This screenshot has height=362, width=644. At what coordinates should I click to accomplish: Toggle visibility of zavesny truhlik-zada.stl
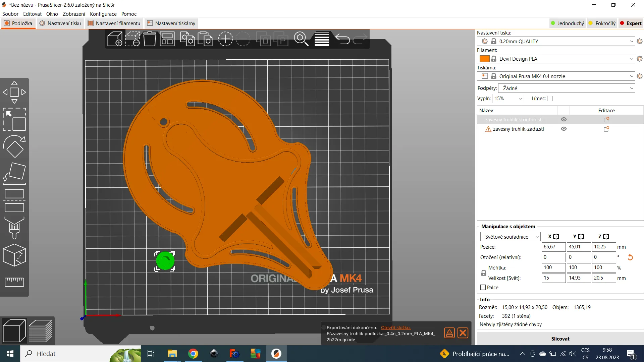[x=564, y=129]
